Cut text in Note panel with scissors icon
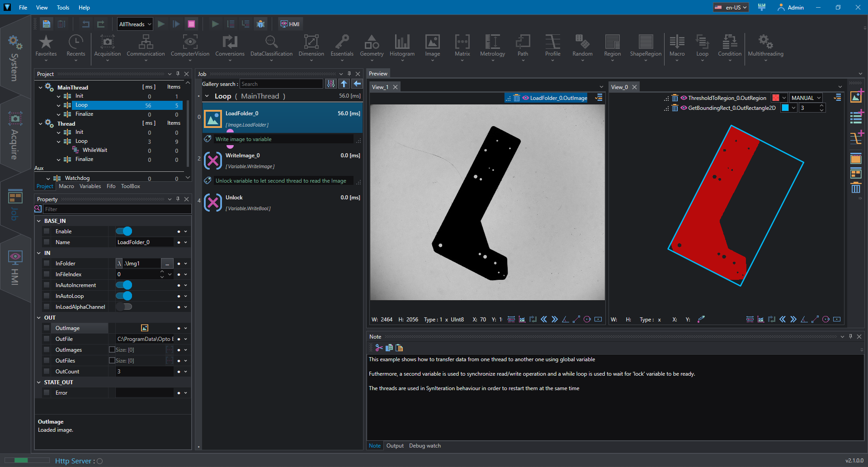Image resolution: width=868 pixels, height=467 pixels. point(379,348)
